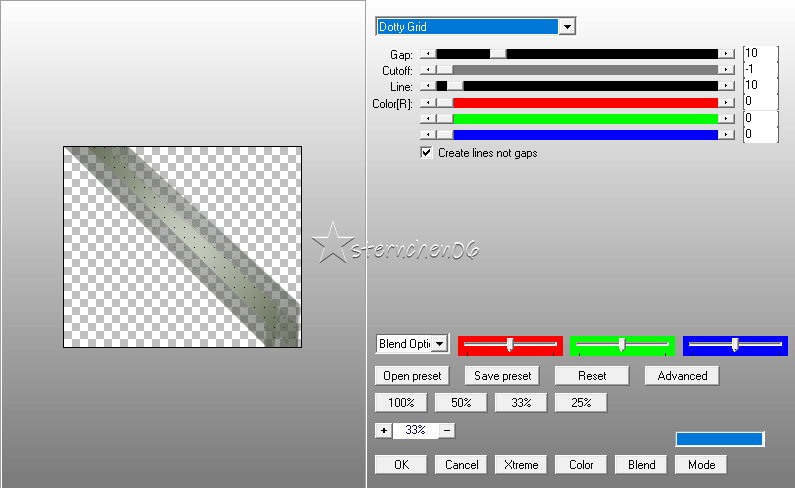Toggle 'Create lines not gaps' checkbox
This screenshot has height=488, width=795.
(x=427, y=153)
